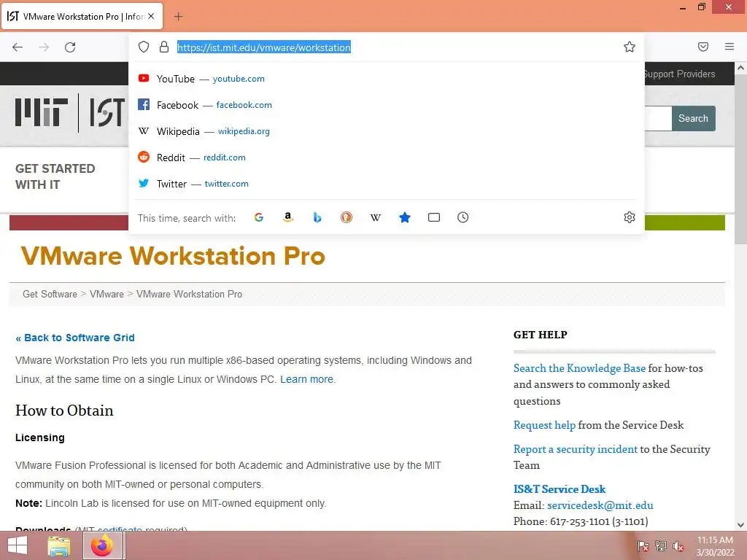Close the VMware Workstation Pro tab
Image resolution: width=747 pixels, height=560 pixels.
(151, 16)
